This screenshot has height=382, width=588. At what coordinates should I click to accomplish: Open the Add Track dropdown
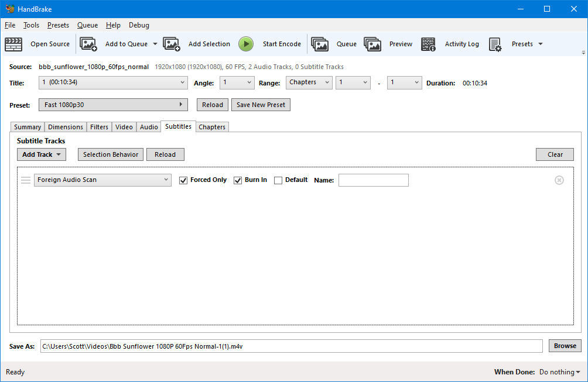click(x=41, y=154)
